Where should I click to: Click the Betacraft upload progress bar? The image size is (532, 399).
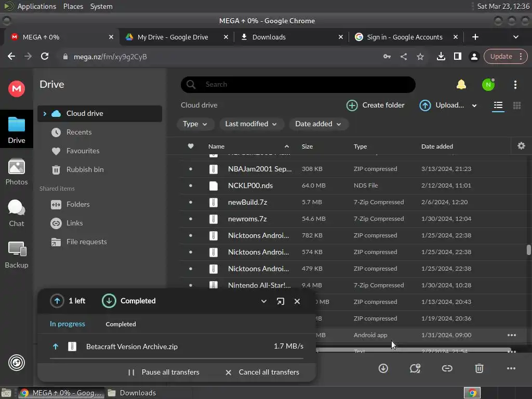(x=177, y=358)
